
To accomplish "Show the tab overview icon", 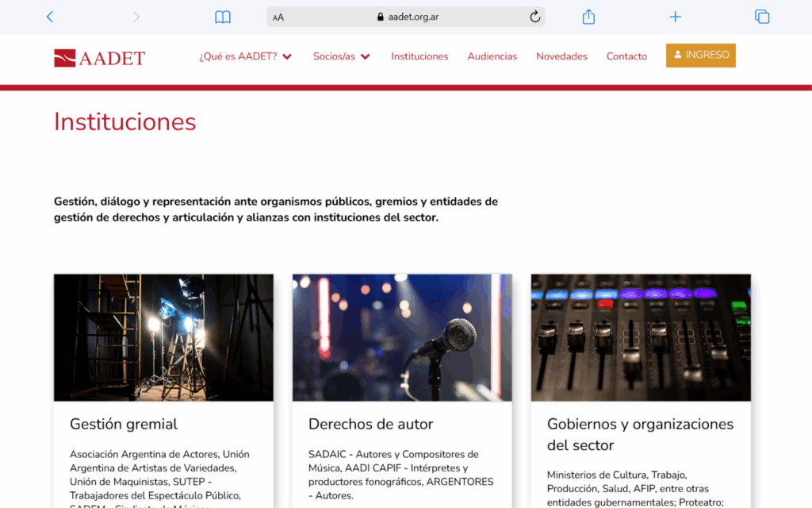I will pos(762,17).
